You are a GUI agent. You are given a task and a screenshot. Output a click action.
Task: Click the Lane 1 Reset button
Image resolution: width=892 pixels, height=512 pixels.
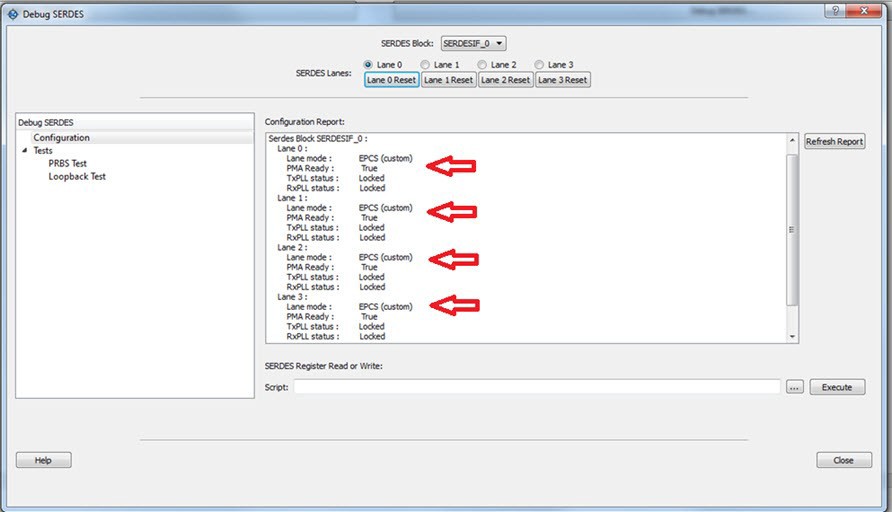point(448,80)
